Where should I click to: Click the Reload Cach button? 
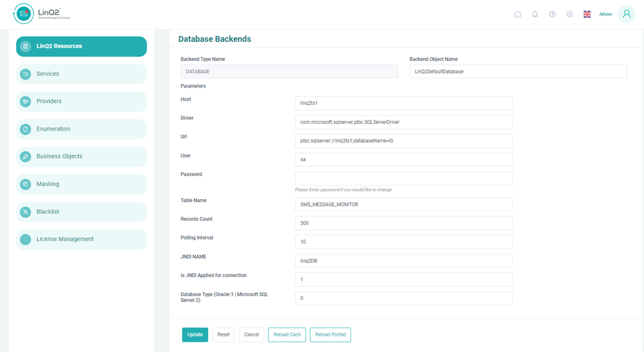pos(287,335)
